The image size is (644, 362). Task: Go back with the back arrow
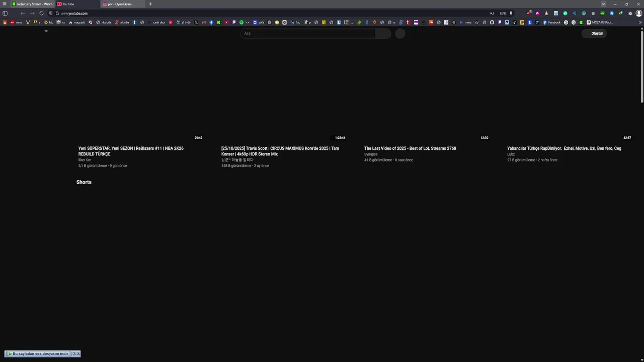click(23, 13)
